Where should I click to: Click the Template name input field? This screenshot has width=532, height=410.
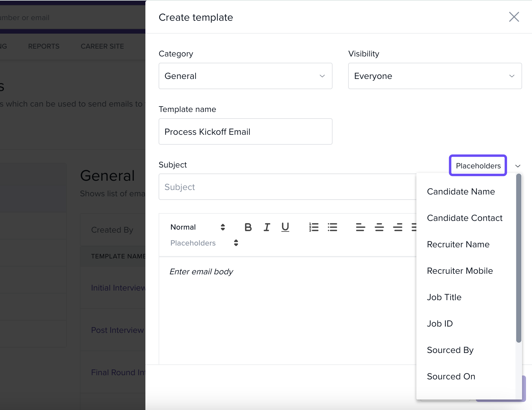click(x=245, y=132)
